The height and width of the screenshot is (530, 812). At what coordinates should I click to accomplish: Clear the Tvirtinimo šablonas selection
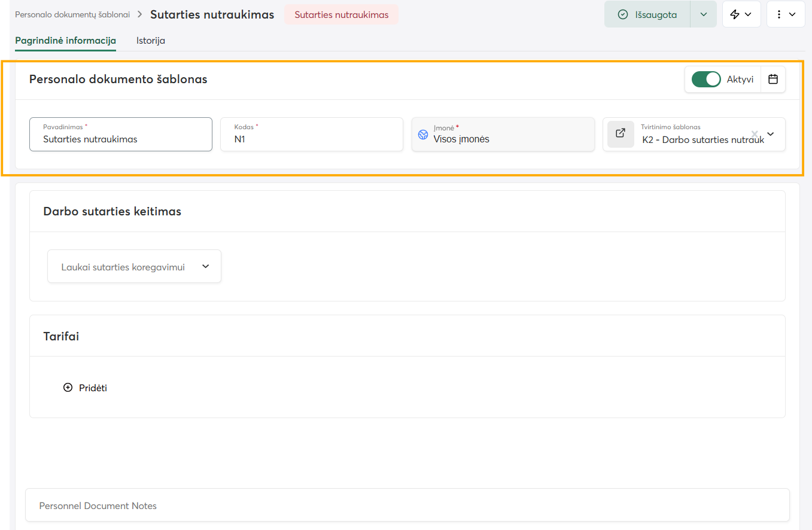tap(755, 133)
